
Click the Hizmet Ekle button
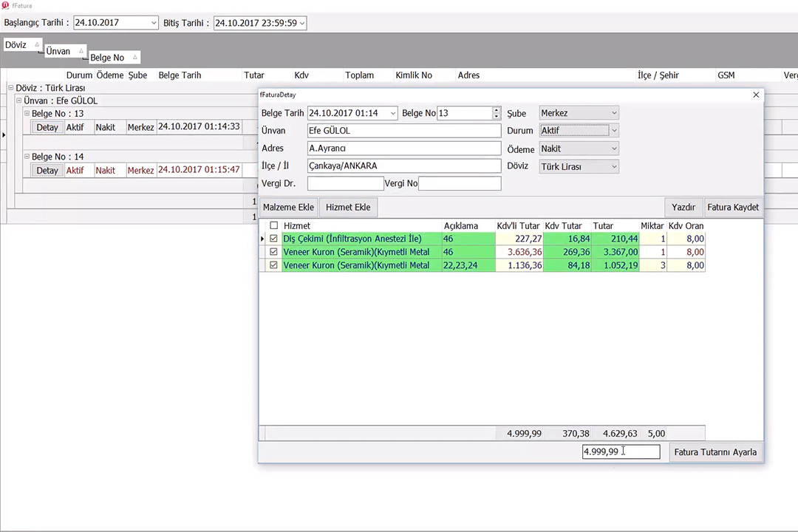[x=348, y=207]
